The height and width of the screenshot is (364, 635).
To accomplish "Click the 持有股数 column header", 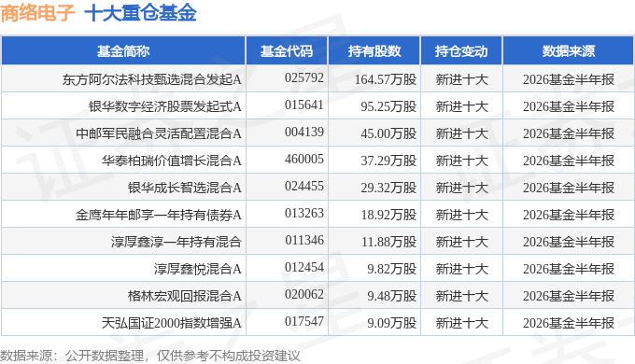I will (x=374, y=51).
